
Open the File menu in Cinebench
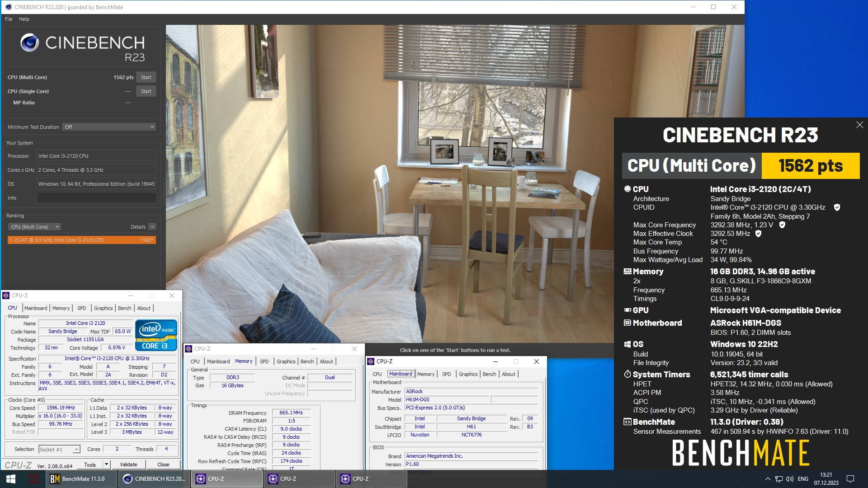[9, 19]
